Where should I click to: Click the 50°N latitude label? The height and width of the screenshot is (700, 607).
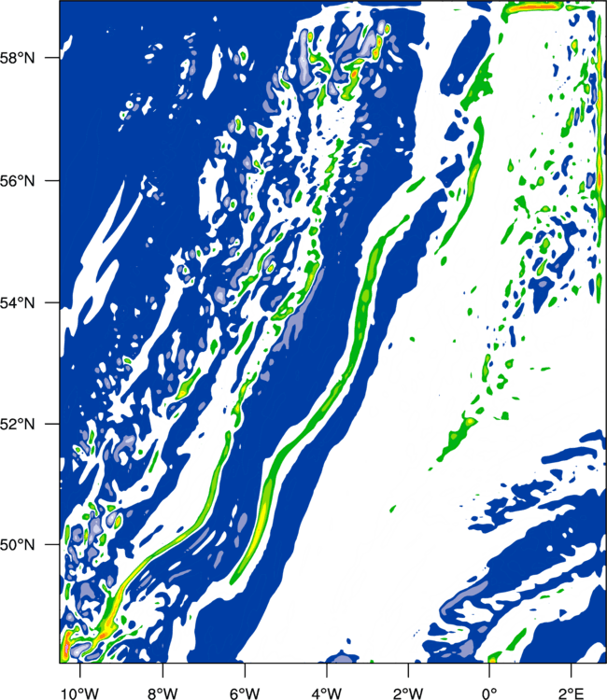17,545
